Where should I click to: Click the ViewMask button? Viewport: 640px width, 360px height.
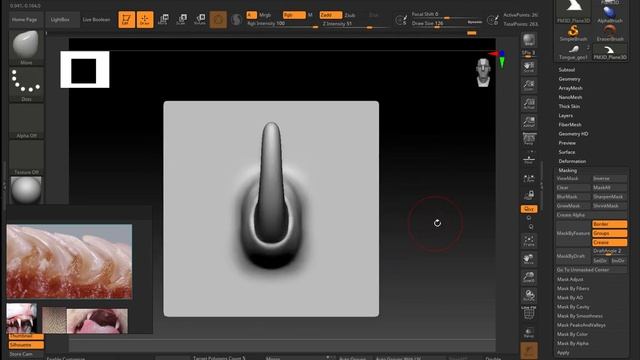click(573, 178)
